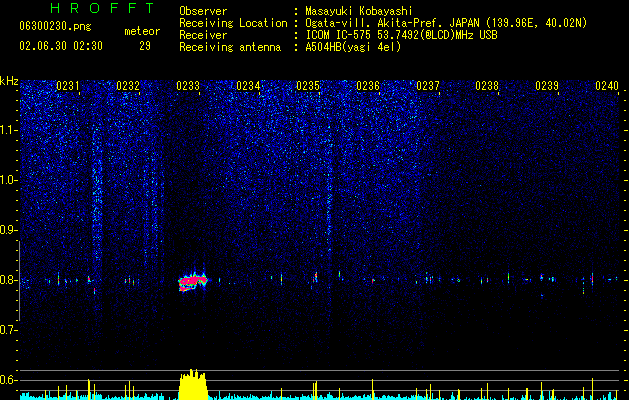The image size is (629, 400).
Task: Click the Receiving Location label
Action: [233, 23]
